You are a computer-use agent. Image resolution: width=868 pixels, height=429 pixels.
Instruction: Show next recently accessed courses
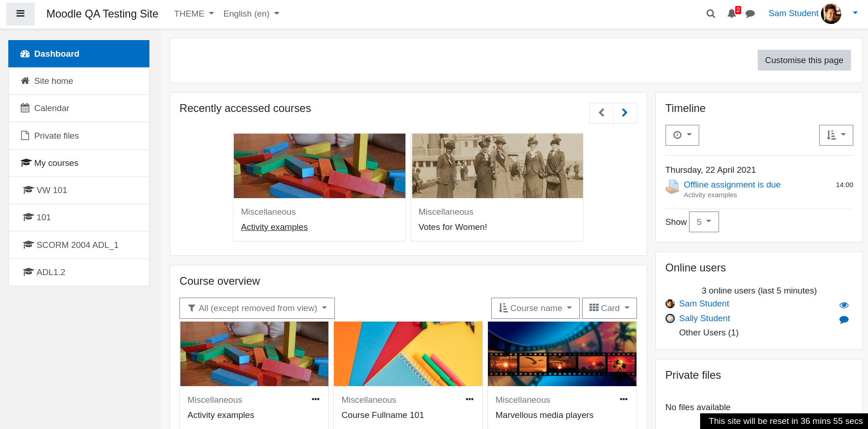coord(624,113)
